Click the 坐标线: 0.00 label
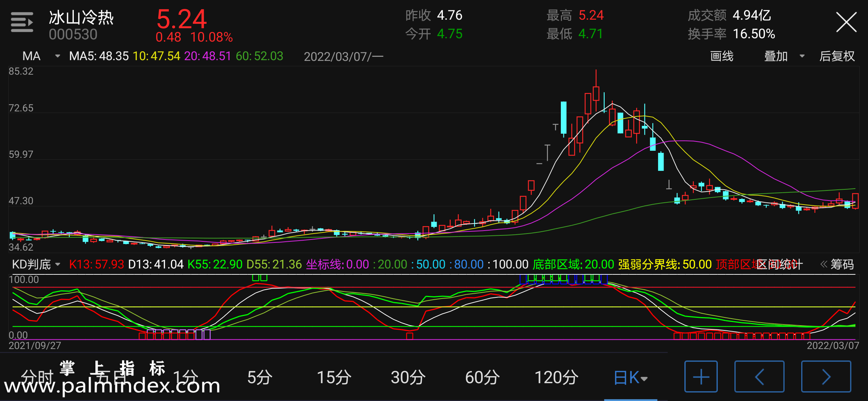Image resolution: width=868 pixels, height=401 pixels. pos(338,264)
